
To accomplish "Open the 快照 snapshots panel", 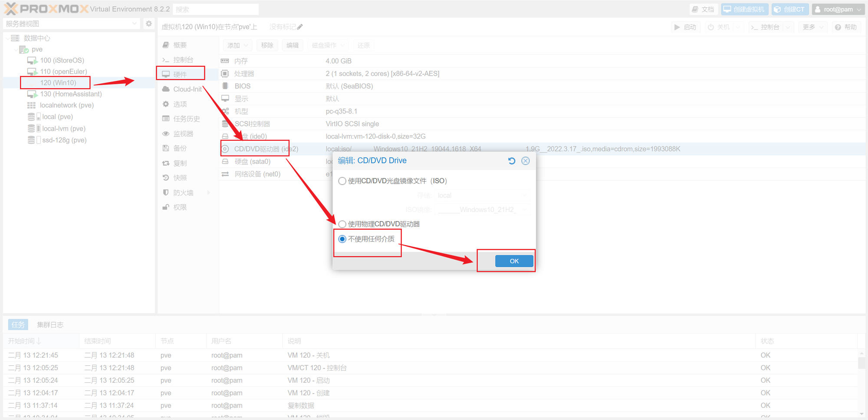I will [180, 178].
